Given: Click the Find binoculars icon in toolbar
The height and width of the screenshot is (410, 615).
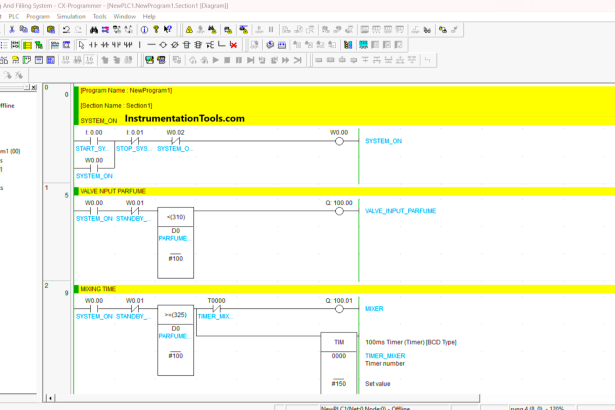Looking at the screenshot, I should tap(95, 30).
